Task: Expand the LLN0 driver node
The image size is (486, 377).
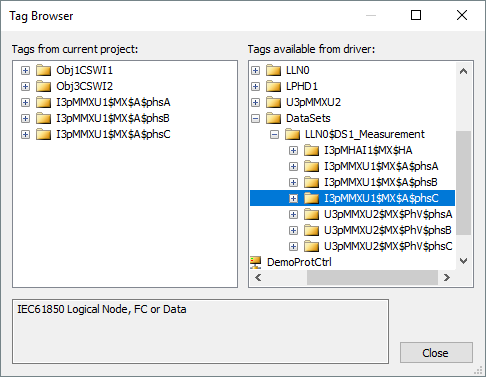Action: pos(255,71)
